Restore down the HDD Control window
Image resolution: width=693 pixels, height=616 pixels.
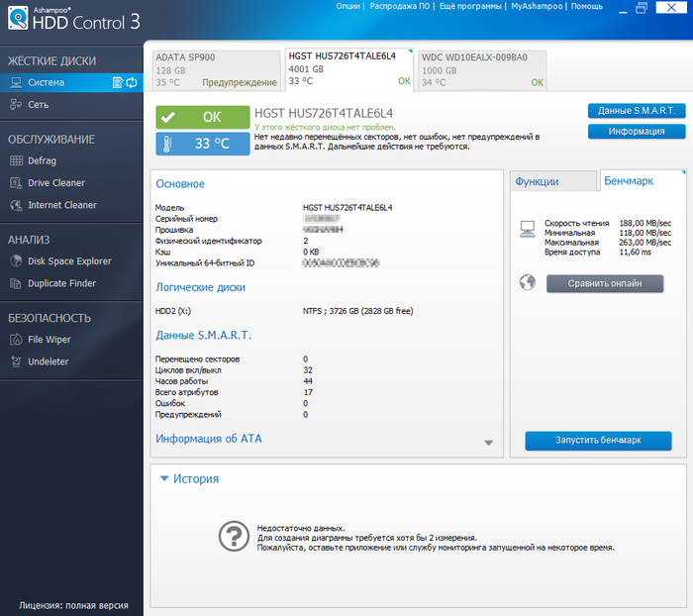[642, 8]
